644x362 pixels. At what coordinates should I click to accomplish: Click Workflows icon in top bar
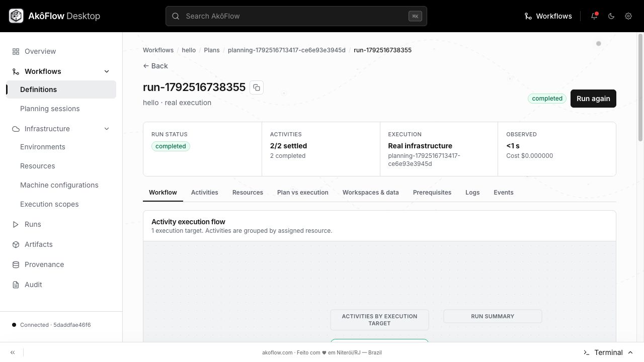coord(528,16)
